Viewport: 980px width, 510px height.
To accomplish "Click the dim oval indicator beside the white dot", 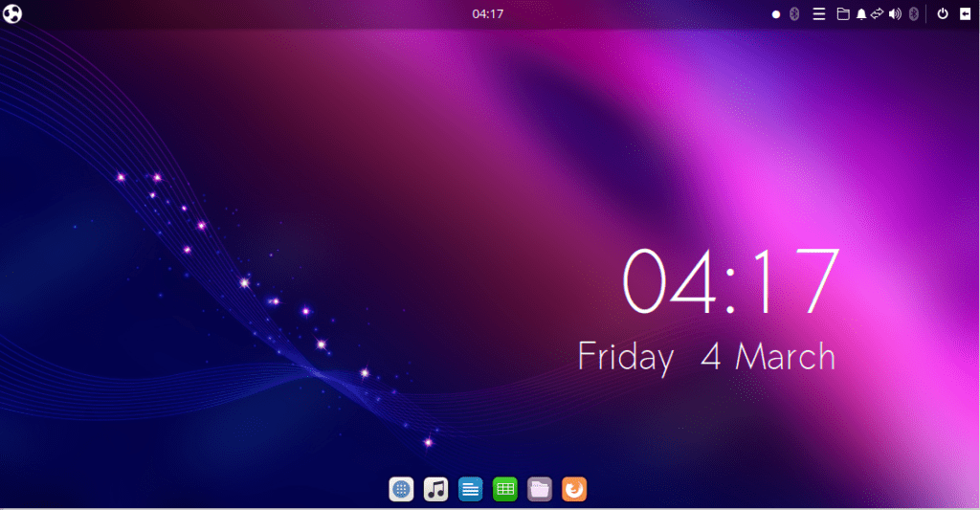I will (x=794, y=13).
